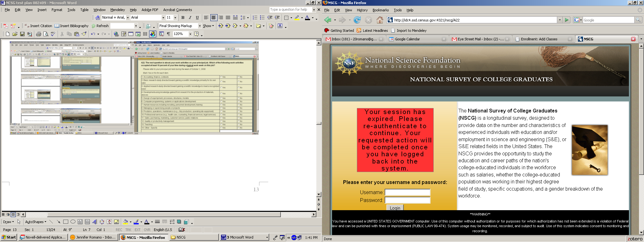Align text right in Word
This screenshot has height=242, width=644.
(x=221, y=18)
